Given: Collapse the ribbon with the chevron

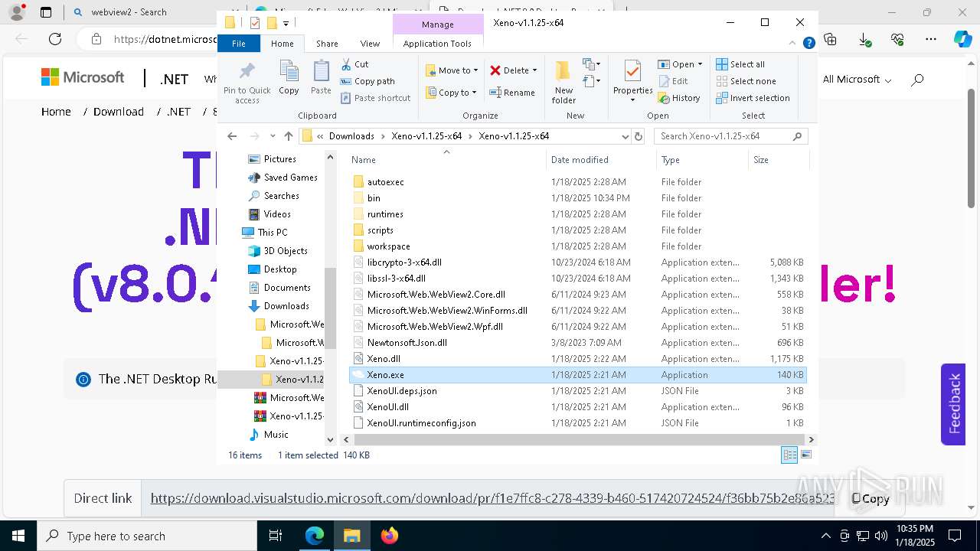Looking at the screenshot, I should coord(794,44).
